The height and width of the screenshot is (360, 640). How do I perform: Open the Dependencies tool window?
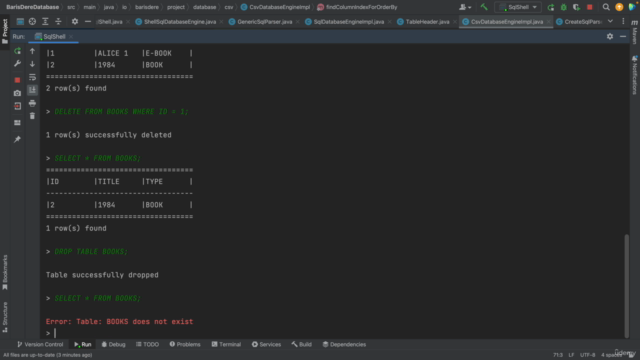tap(344, 344)
